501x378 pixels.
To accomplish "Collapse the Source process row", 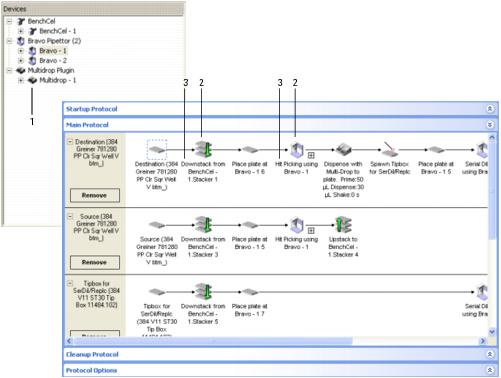I will pyautogui.click(x=70, y=216).
